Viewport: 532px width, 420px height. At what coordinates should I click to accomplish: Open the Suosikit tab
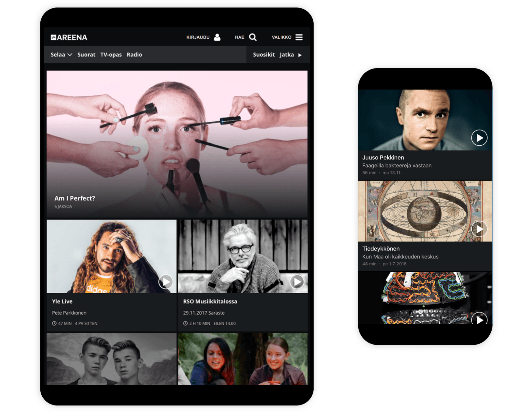click(x=264, y=55)
